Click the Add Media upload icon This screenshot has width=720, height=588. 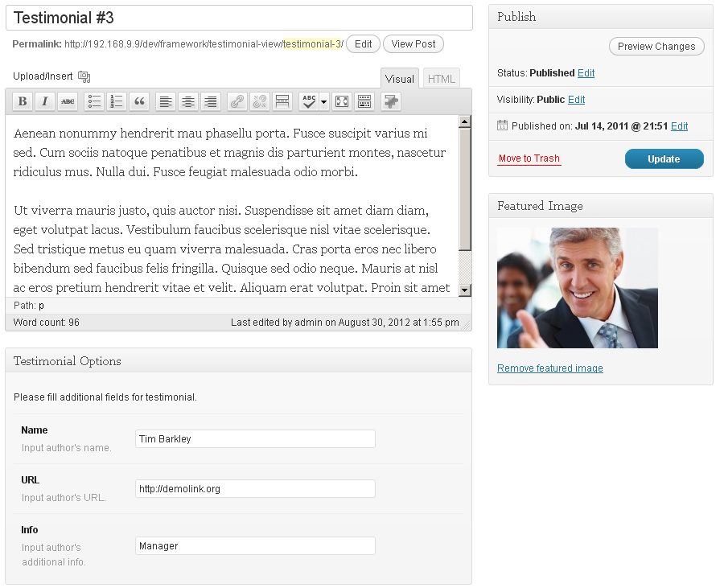pyautogui.click(x=84, y=77)
